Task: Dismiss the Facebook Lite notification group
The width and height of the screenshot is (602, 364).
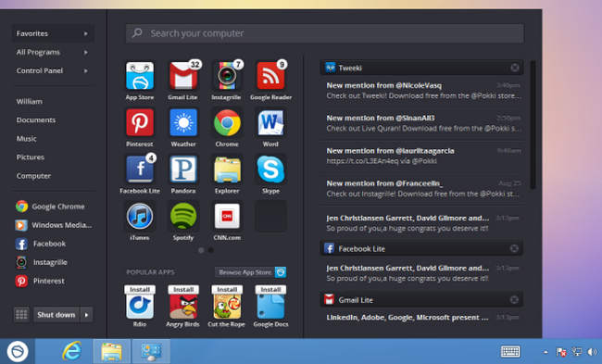Action: click(x=514, y=248)
